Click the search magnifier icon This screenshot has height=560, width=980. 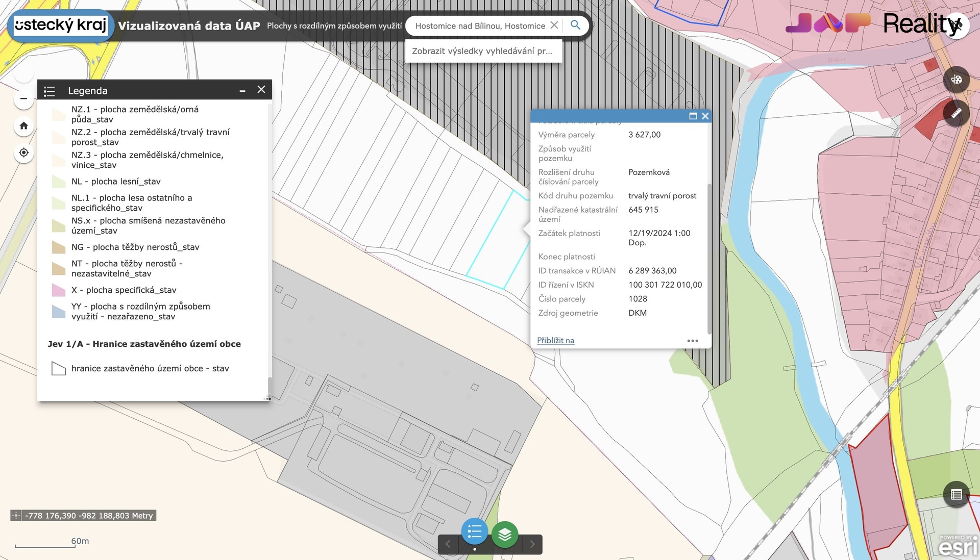[575, 25]
